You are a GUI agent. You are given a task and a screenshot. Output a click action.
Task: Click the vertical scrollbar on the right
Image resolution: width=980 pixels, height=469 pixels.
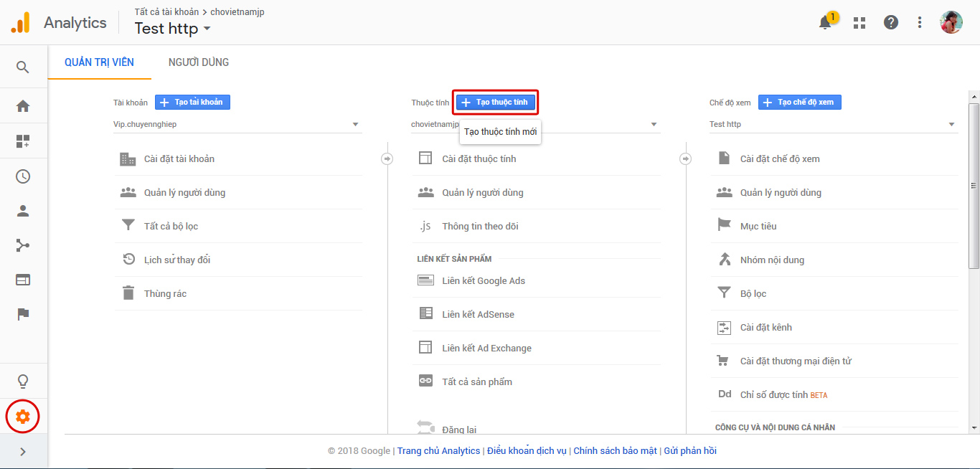(x=974, y=186)
